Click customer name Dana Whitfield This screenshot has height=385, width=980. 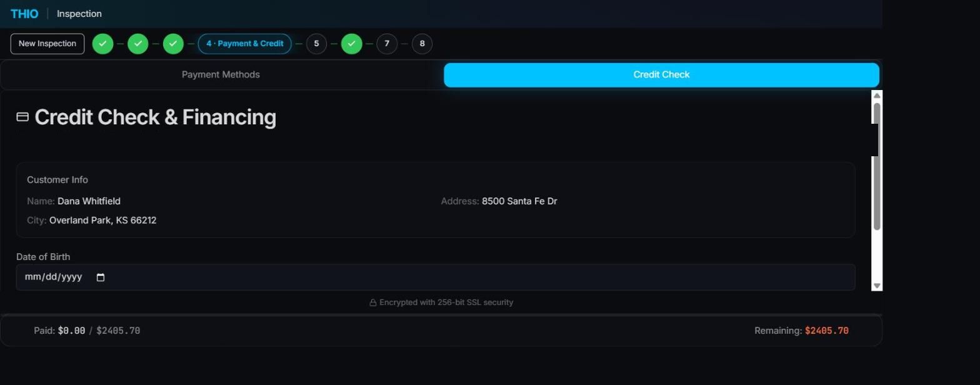(89, 201)
